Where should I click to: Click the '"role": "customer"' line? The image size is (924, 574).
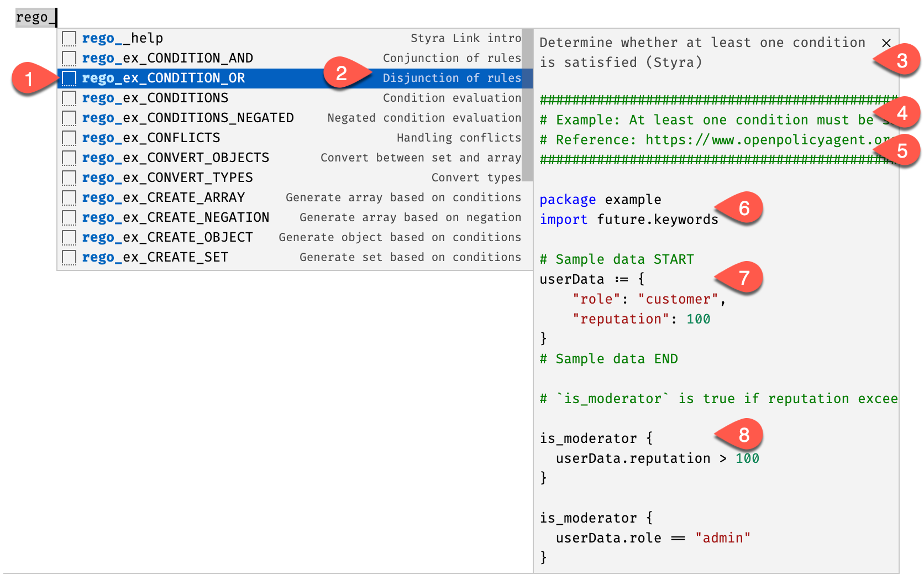[x=649, y=299]
